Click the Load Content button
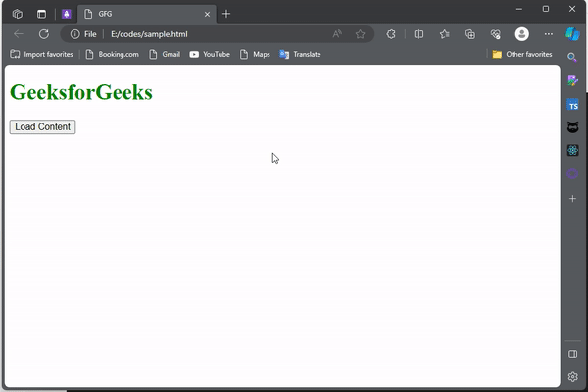 pyautogui.click(x=42, y=126)
